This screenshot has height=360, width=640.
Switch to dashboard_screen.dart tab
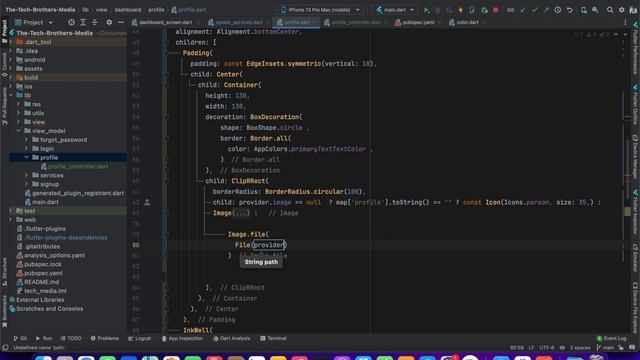tap(165, 22)
